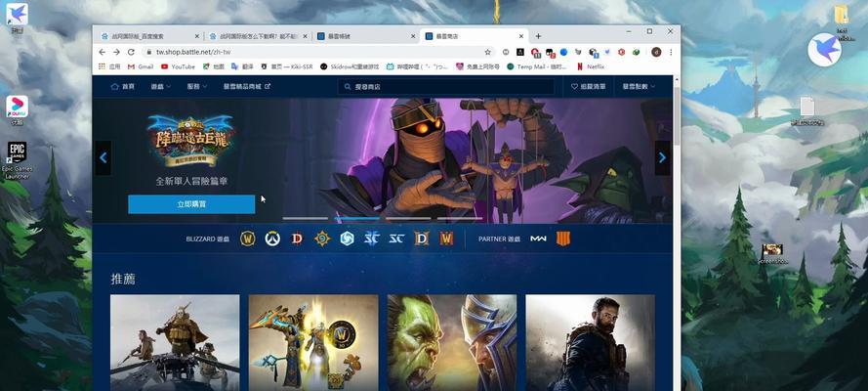Close the 暴雪帳號 tab
Viewport: 868px width, 391px height.
coord(413,36)
